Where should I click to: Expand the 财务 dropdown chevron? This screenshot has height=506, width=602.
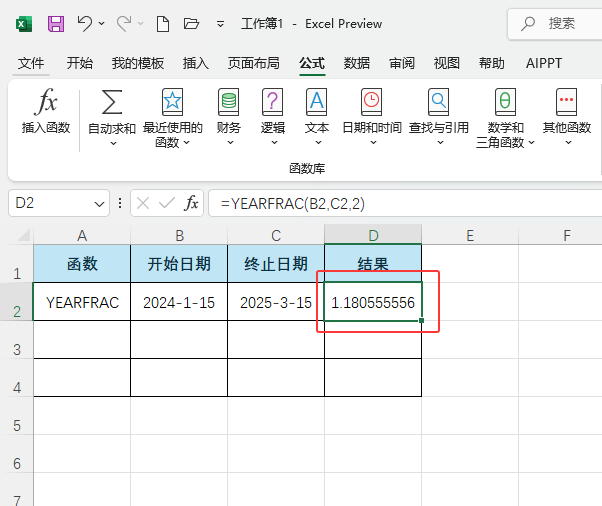click(230, 143)
